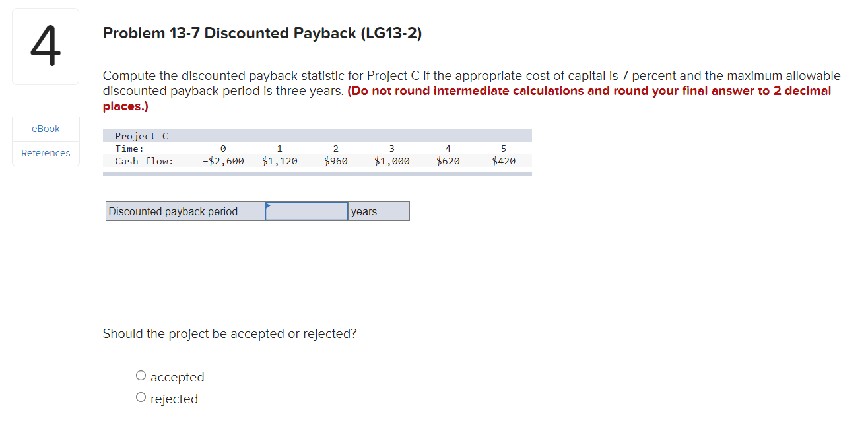Open the References resource link
This screenshot has width=868, height=429.
(x=45, y=153)
